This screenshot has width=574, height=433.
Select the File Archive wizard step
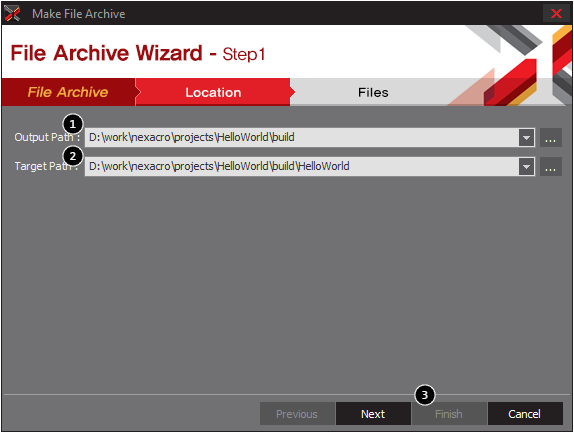(x=68, y=92)
